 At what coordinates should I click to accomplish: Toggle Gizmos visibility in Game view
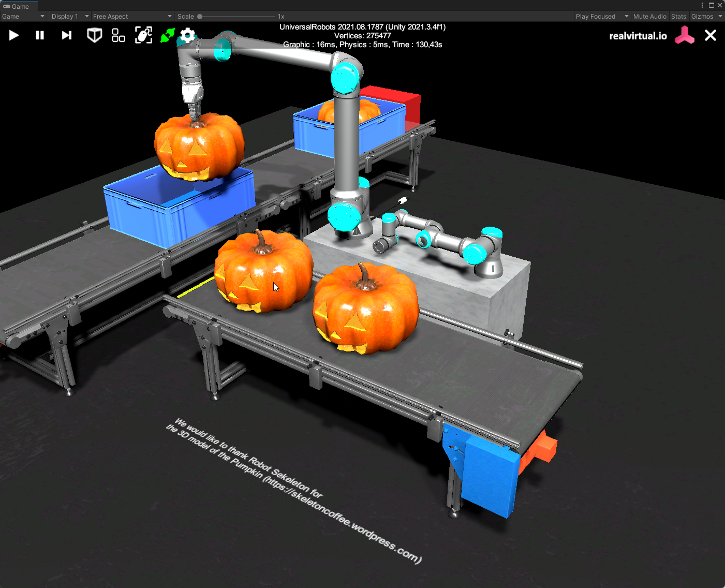coord(702,17)
